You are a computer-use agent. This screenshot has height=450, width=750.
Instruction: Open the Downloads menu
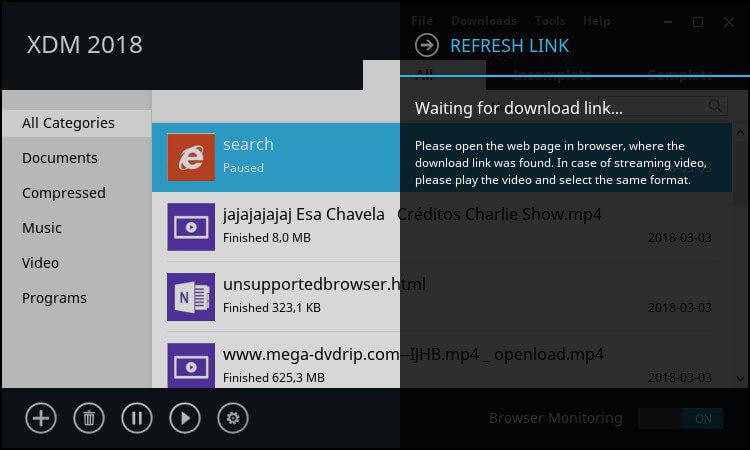click(484, 21)
